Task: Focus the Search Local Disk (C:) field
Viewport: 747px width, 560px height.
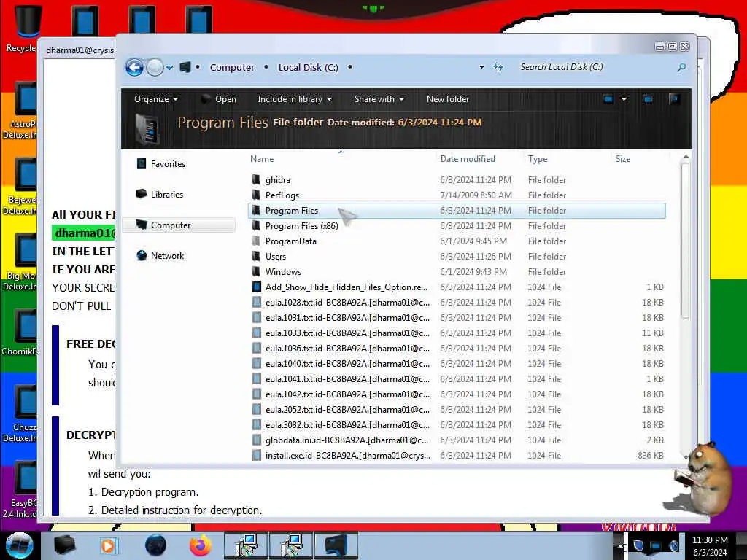Action: pyautogui.click(x=595, y=67)
